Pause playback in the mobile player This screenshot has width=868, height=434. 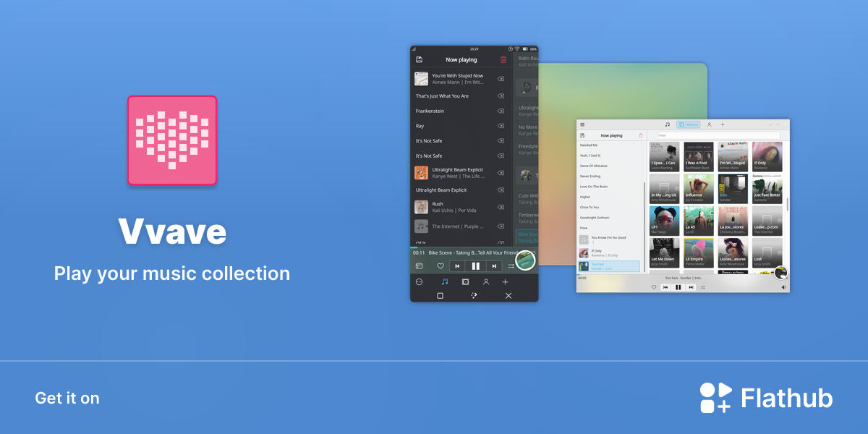point(475,266)
